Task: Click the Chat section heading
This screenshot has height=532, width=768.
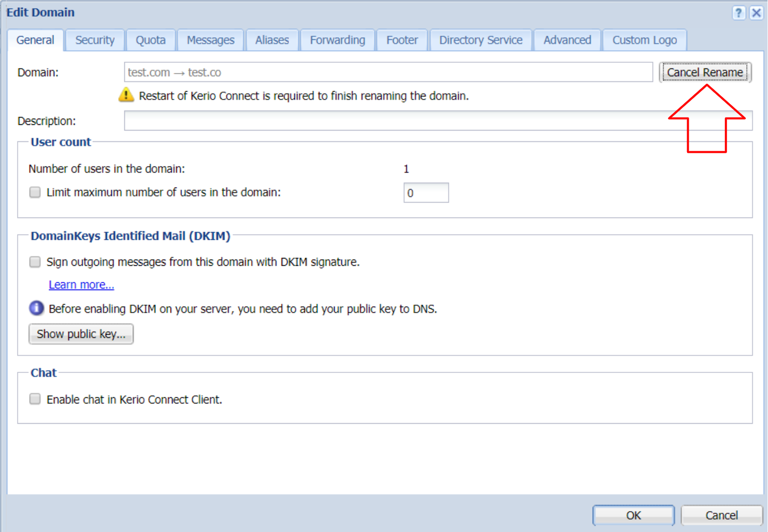Action: pyautogui.click(x=44, y=373)
